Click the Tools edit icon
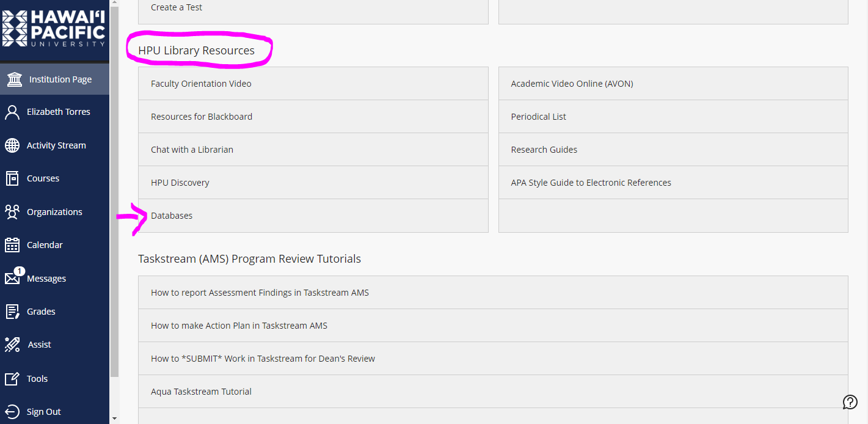Screen dimensions: 868x424 (x=12, y=379)
